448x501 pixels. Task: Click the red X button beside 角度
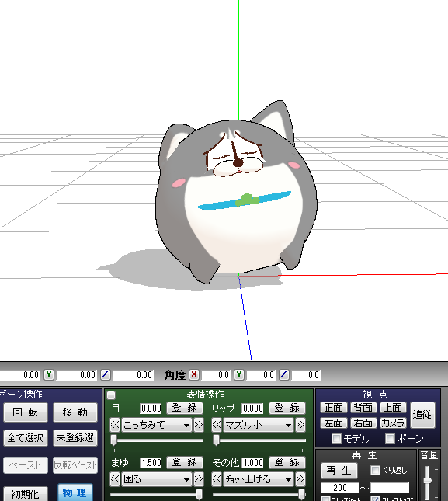[194, 374]
